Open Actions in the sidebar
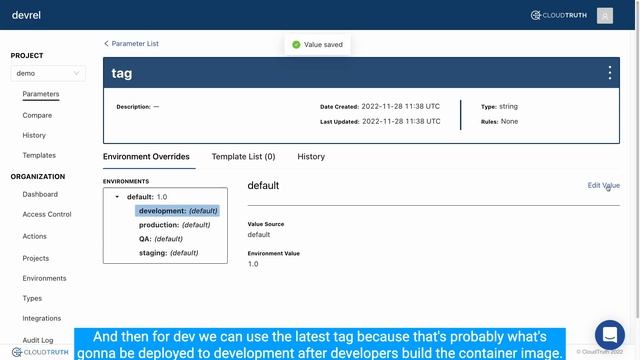The width and height of the screenshot is (640, 360). click(x=34, y=236)
